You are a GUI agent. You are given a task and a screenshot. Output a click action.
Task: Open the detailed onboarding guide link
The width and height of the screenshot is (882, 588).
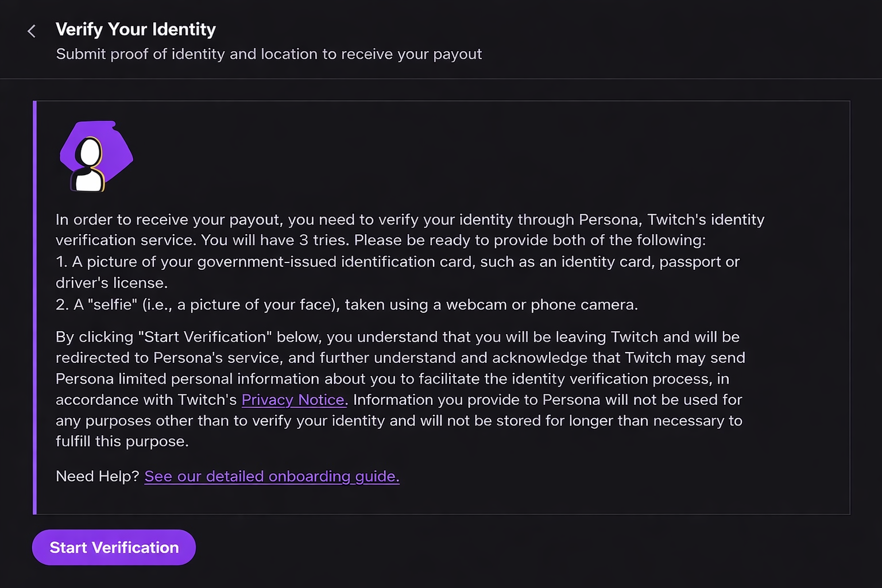tap(272, 476)
